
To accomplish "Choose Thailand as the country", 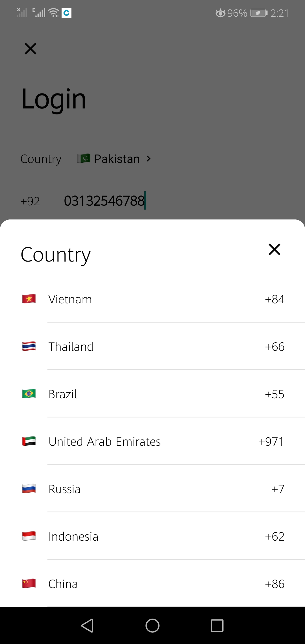I will 71,347.
